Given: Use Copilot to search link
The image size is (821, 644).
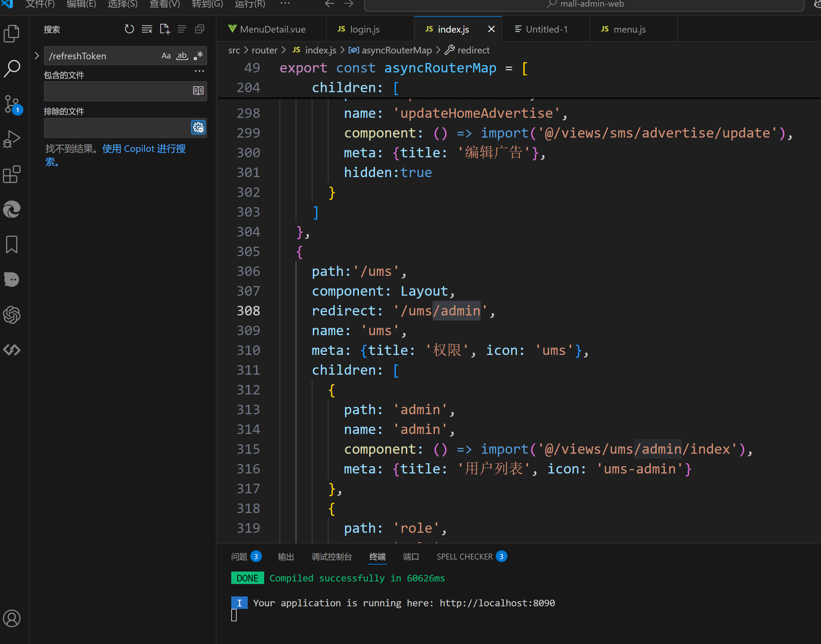Looking at the screenshot, I should click(x=144, y=149).
